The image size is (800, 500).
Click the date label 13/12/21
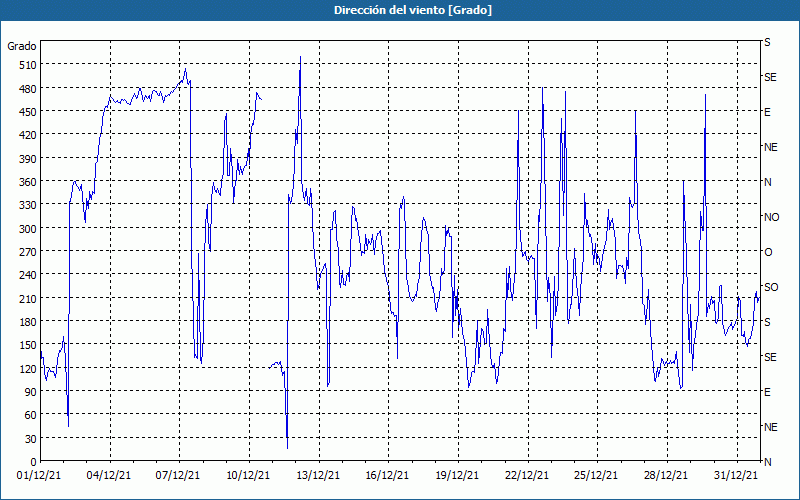tap(318, 476)
